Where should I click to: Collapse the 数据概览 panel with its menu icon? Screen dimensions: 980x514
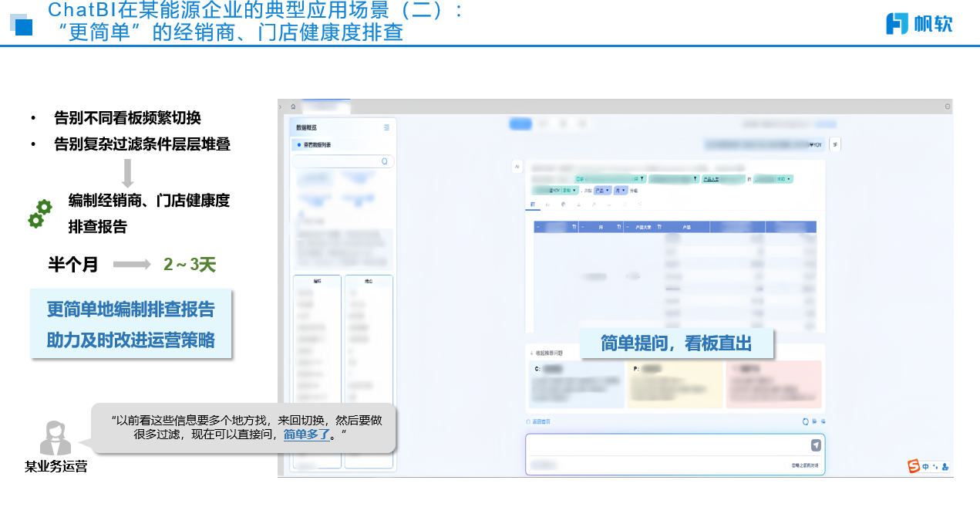[387, 127]
